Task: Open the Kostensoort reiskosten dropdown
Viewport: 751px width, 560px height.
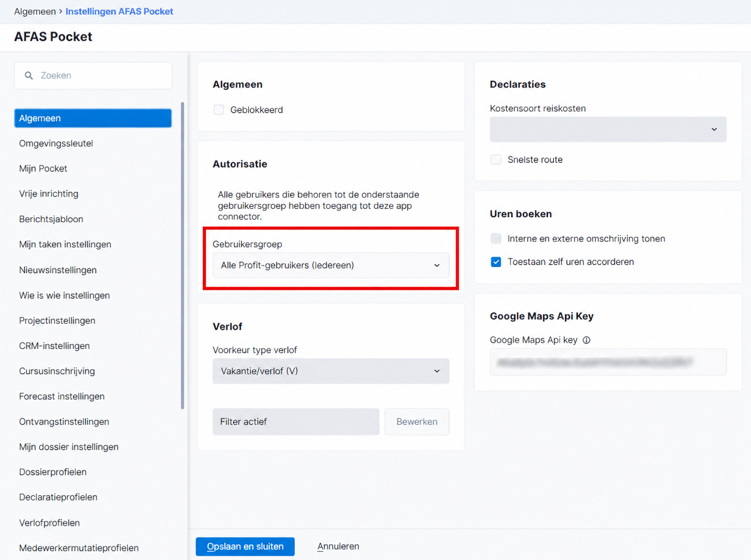Action: pos(608,129)
